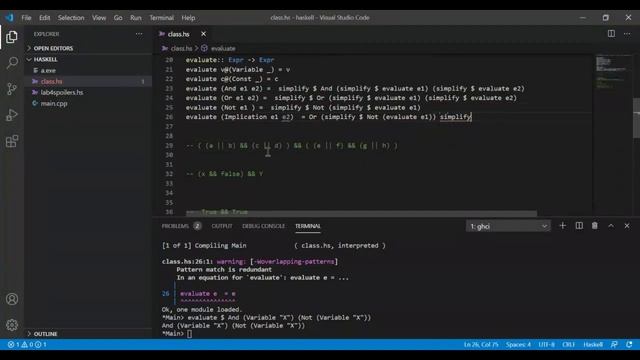Click word 'simplify' at end of line 26
The height and width of the screenshot is (360, 640).
pyautogui.click(x=456, y=117)
